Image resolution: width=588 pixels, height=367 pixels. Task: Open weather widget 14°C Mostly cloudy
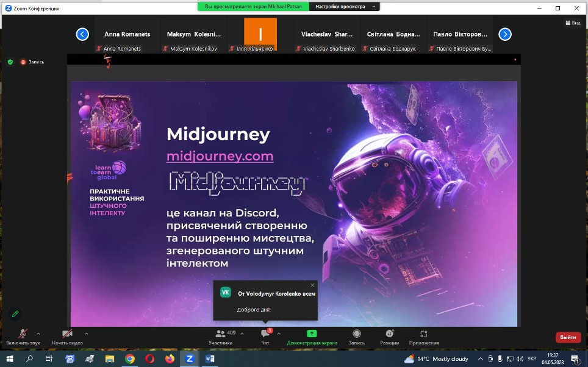436,358
